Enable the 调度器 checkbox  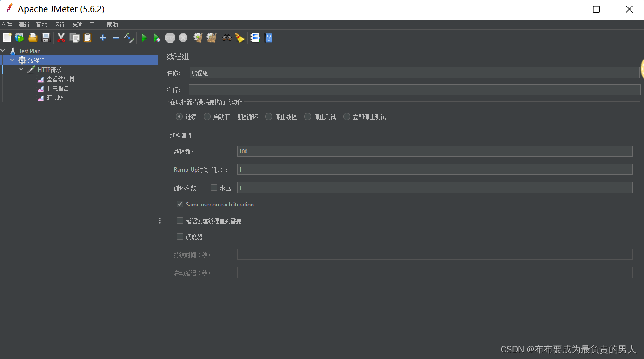[180, 237]
